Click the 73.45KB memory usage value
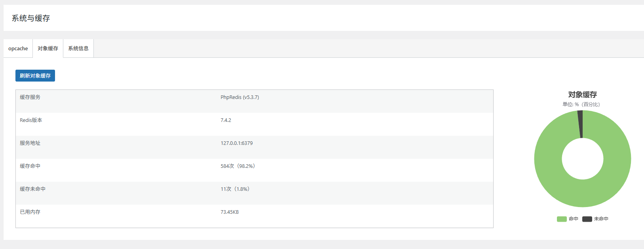This screenshot has width=644, height=249. coord(230,212)
